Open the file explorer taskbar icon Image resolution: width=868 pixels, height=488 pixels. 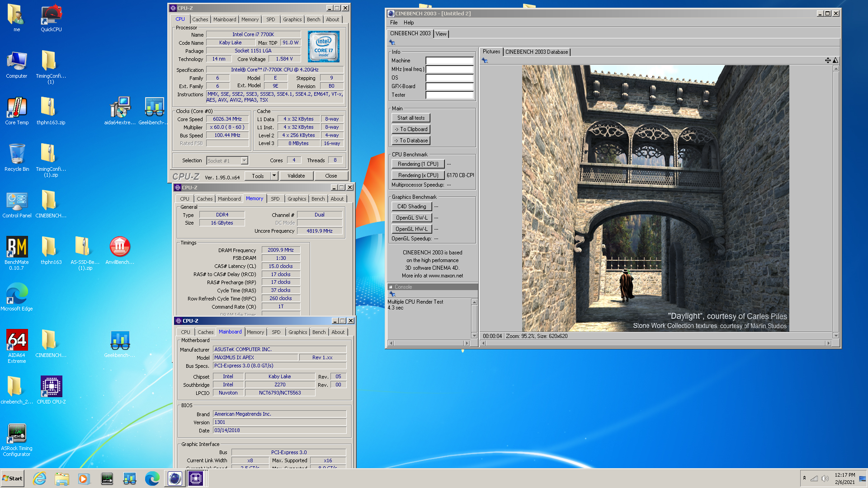[x=62, y=479]
